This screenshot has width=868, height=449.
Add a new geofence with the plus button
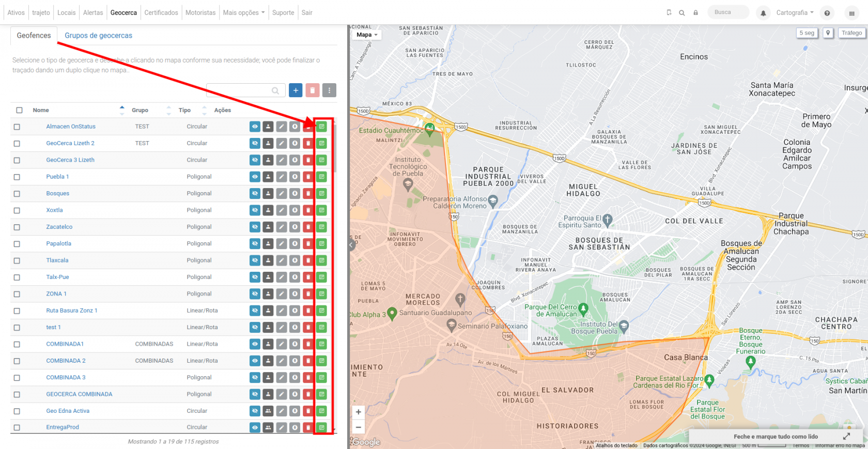[x=296, y=90]
